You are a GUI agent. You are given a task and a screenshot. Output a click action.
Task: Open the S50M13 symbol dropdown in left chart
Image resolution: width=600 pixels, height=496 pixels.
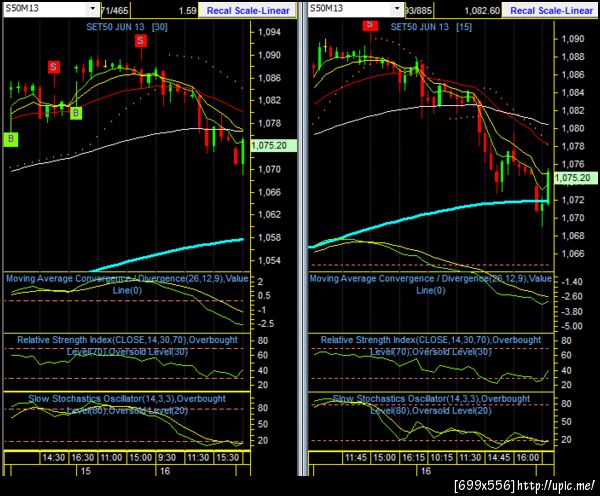93,8
